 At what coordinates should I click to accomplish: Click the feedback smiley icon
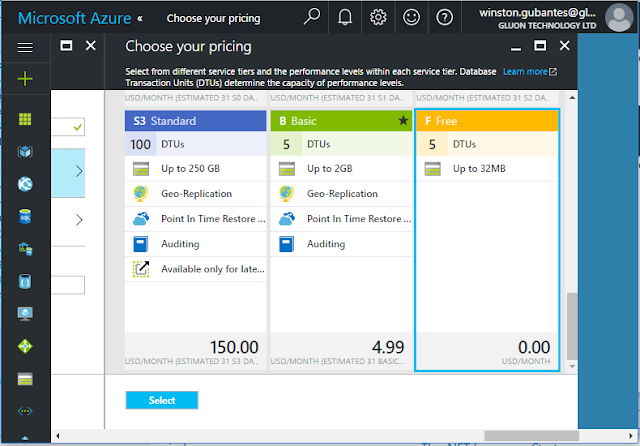tap(411, 17)
